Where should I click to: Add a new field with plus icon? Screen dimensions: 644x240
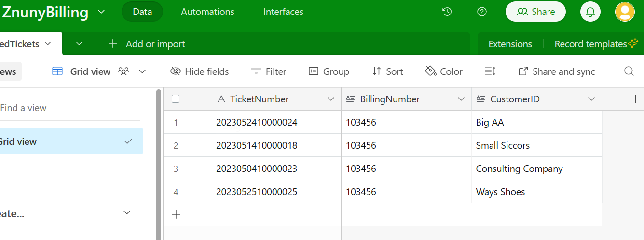tap(635, 99)
